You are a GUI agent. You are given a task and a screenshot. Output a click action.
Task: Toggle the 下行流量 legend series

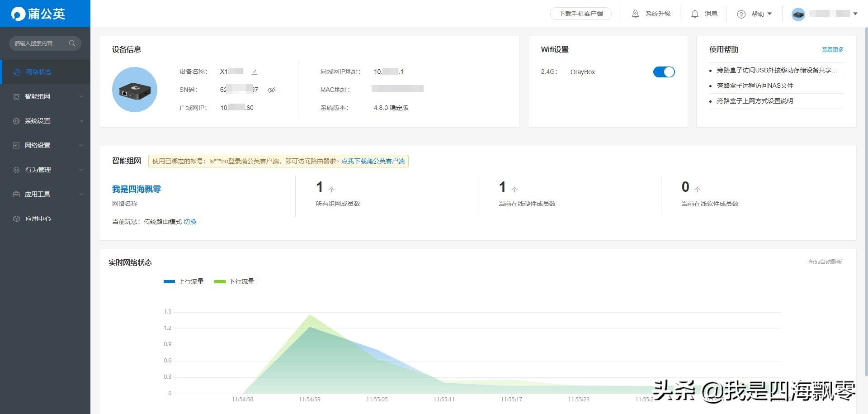(235, 281)
